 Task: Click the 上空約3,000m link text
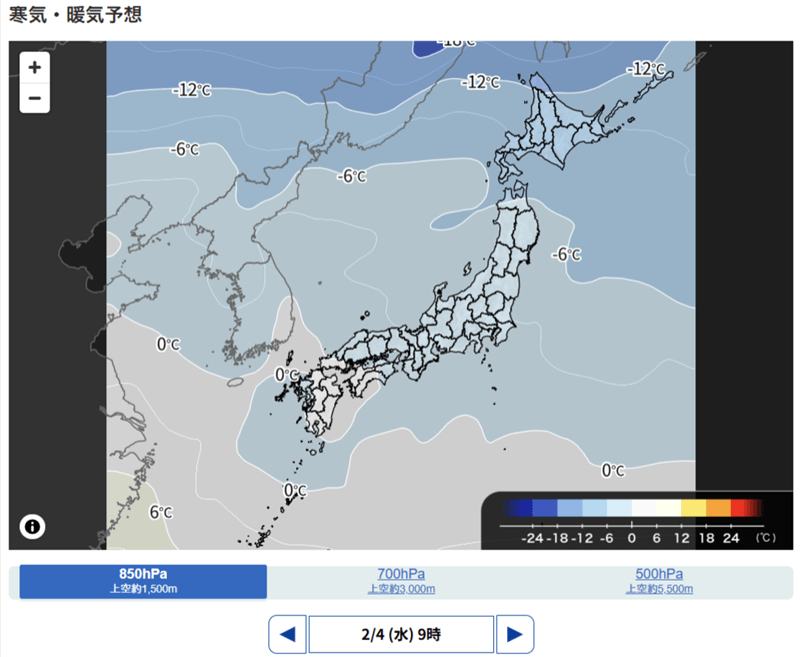pos(400,589)
